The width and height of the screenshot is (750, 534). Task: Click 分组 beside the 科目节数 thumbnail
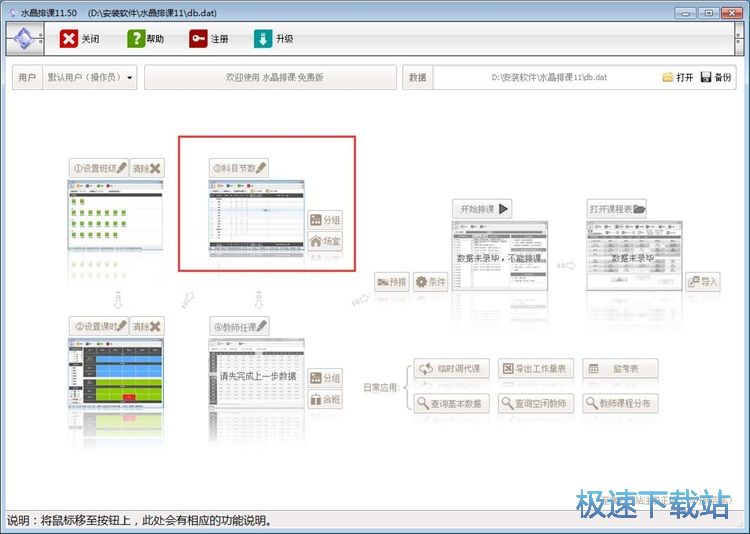pos(325,220)
